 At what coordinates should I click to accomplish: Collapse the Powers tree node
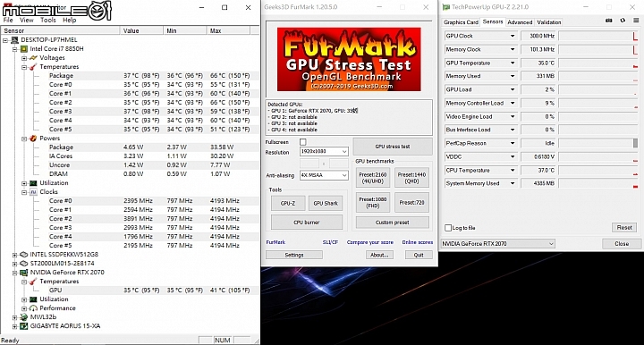(24, 139)
